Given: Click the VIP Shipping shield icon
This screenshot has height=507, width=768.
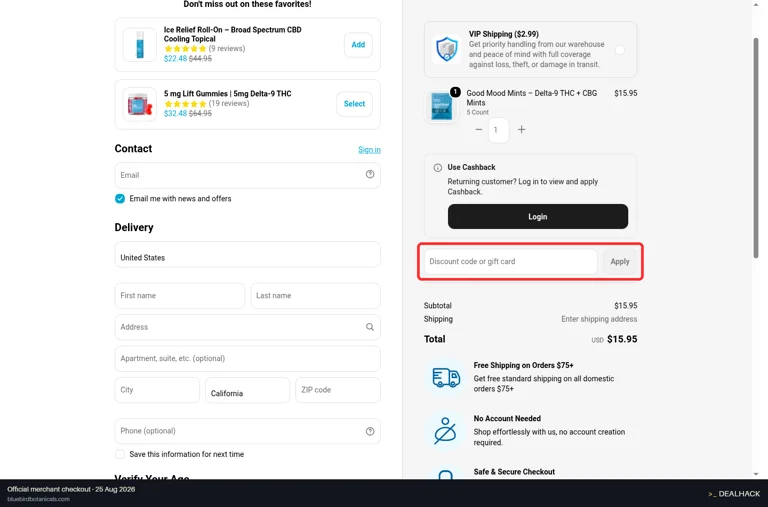Looking at the screenshot, I should (446, 49).
